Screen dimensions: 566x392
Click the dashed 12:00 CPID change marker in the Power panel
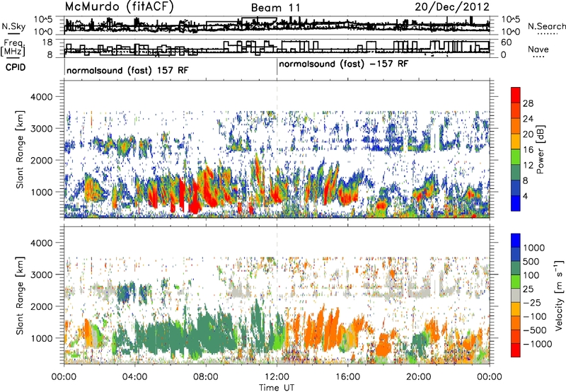pos(277,149)
